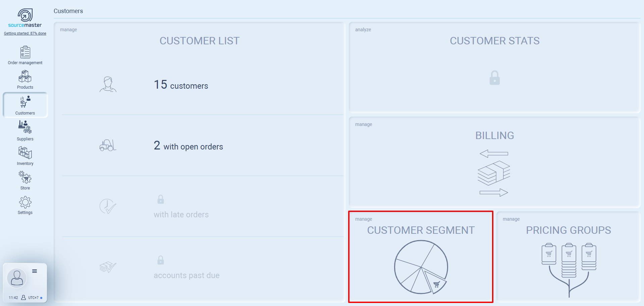The width and height of the screenshot is (644, 306).
Task: Open the CUSTOMER STATS heading
Action: click(495, 41)
